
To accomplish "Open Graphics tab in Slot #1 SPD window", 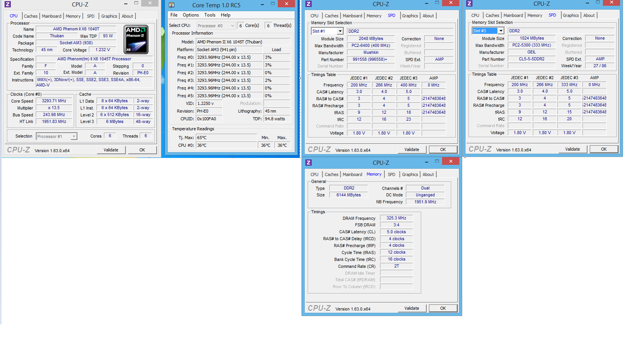I will tap(410, 16).
